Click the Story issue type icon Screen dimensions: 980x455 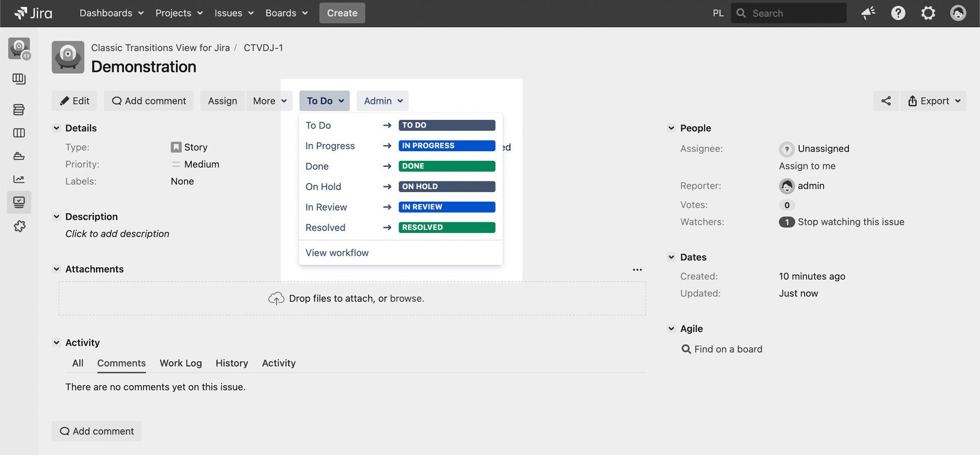pyautogui.click(x=176, y=147)
